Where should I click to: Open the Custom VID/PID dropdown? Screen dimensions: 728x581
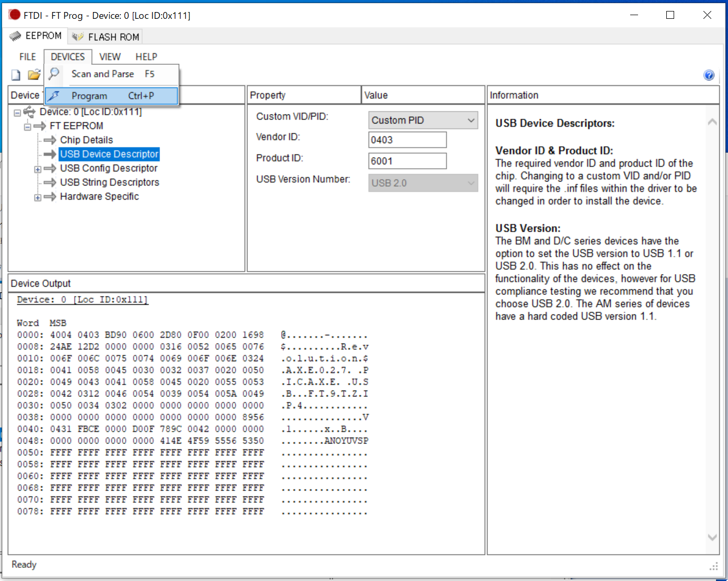[423, 120]
